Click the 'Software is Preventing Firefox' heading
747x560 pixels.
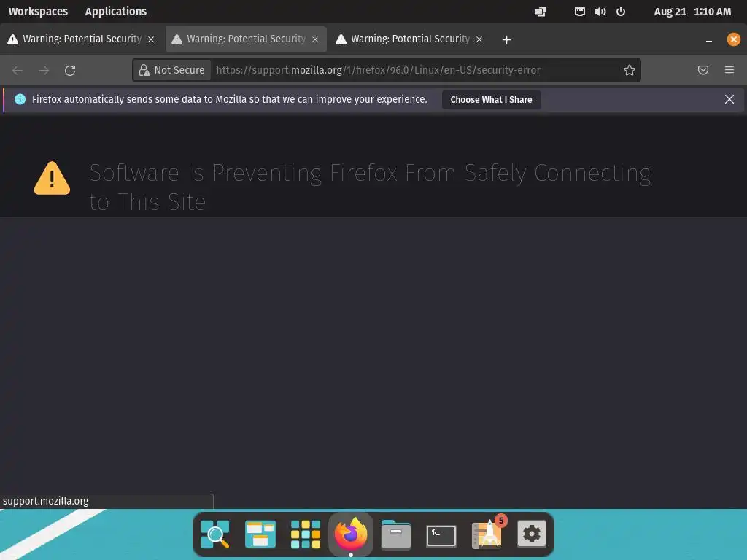pos(370,187)
